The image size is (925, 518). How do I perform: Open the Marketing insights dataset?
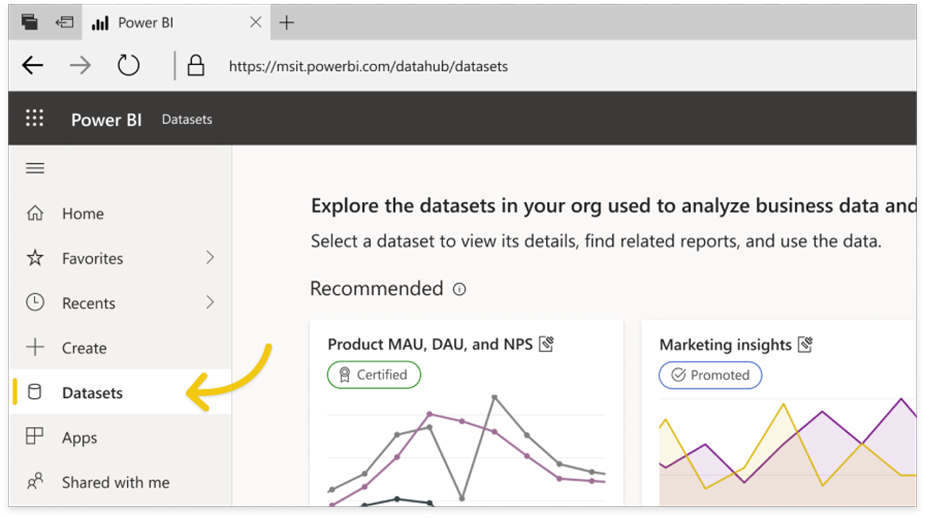[725, 345]
